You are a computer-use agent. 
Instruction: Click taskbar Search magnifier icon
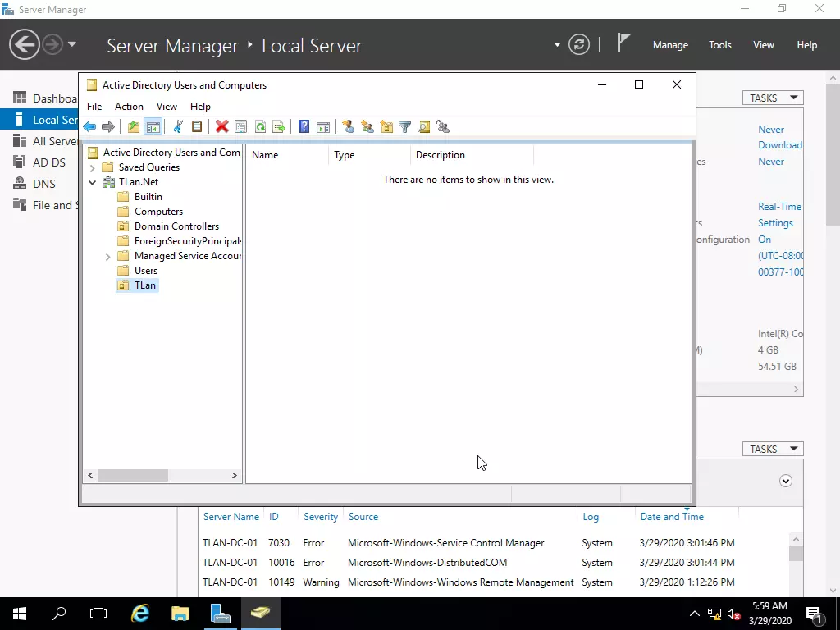pos(59,613)
